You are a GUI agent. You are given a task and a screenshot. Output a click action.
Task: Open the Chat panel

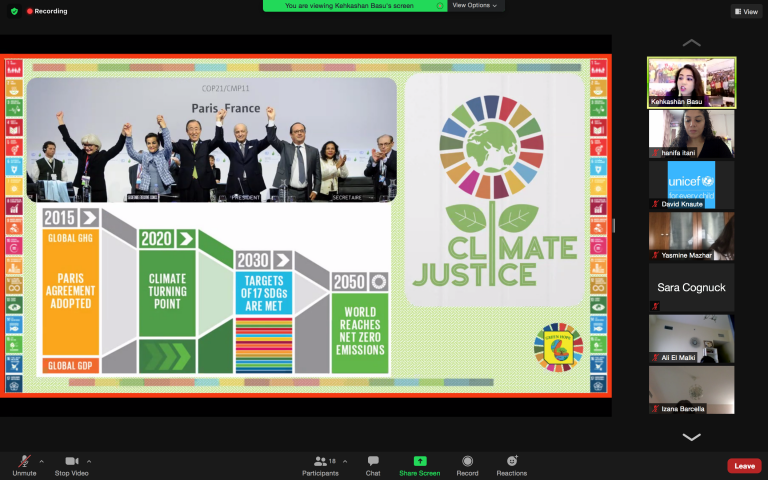point(373,462)
